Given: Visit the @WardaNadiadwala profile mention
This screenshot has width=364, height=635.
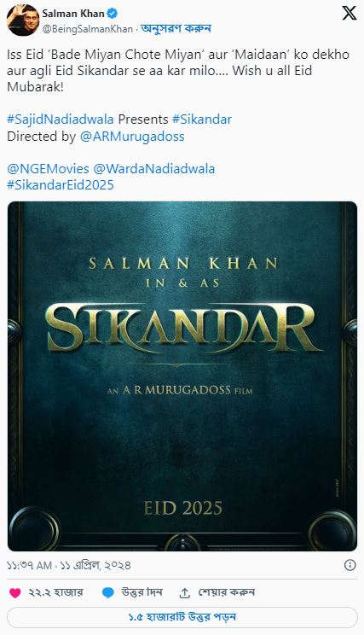Looking at the screenshot, I should (x=154, y=169).
